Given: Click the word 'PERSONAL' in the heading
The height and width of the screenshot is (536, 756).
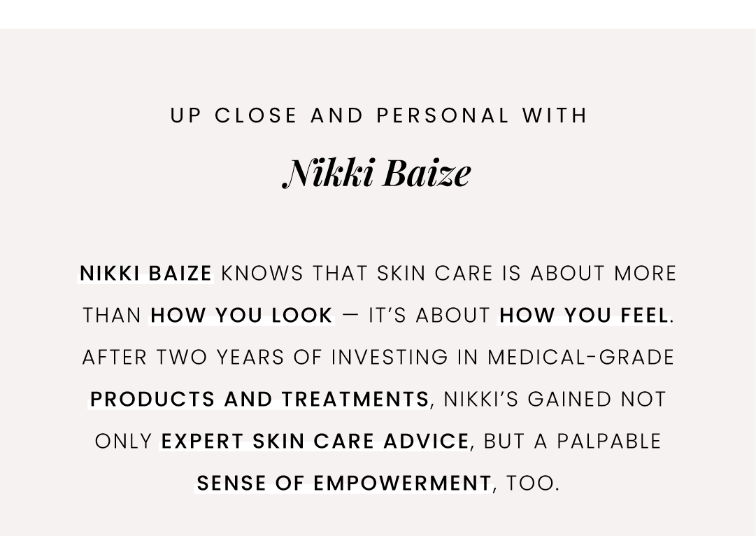Looking at the screenshot, I should (x=443, y=115).
